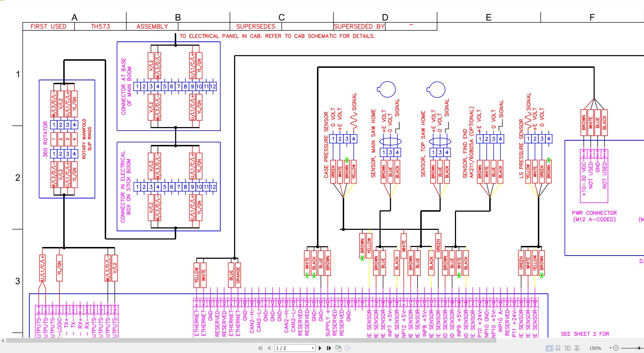The image size is (644, 353).
Task: Click 'CONNECTOR AT BASE OF MAIN BOOM' label
Action: (127, 86)
